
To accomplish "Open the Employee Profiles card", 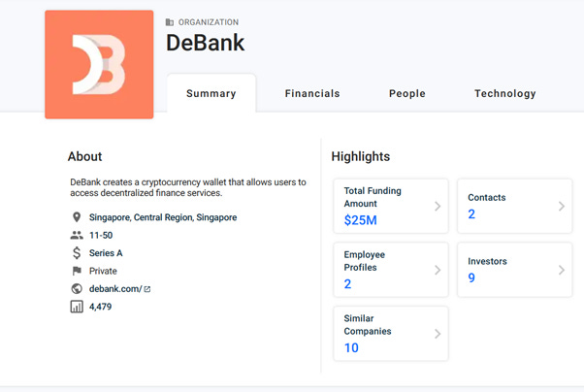I will 391,270.
